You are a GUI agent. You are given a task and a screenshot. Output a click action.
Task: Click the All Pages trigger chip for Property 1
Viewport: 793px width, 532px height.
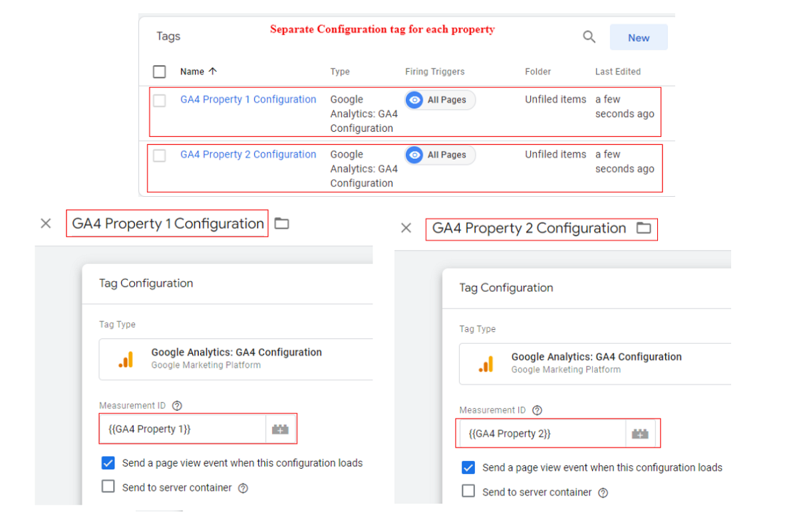(x=440, y=100)
